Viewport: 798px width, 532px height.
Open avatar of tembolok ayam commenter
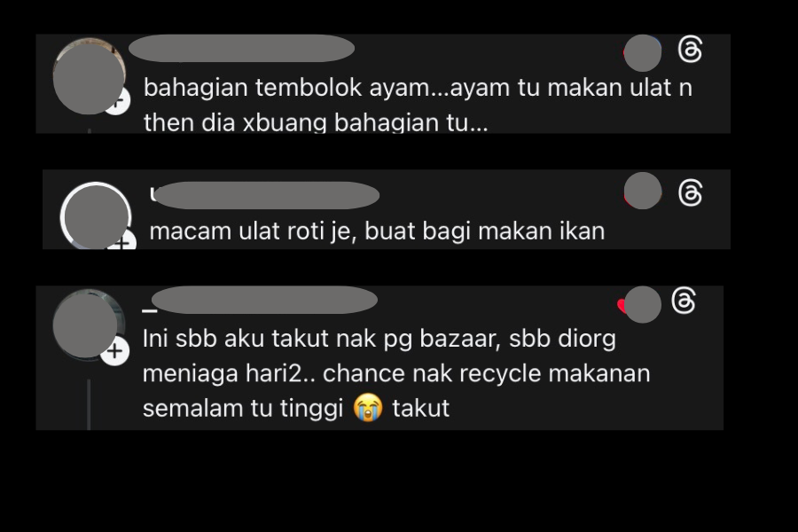[x=89, y=77]
